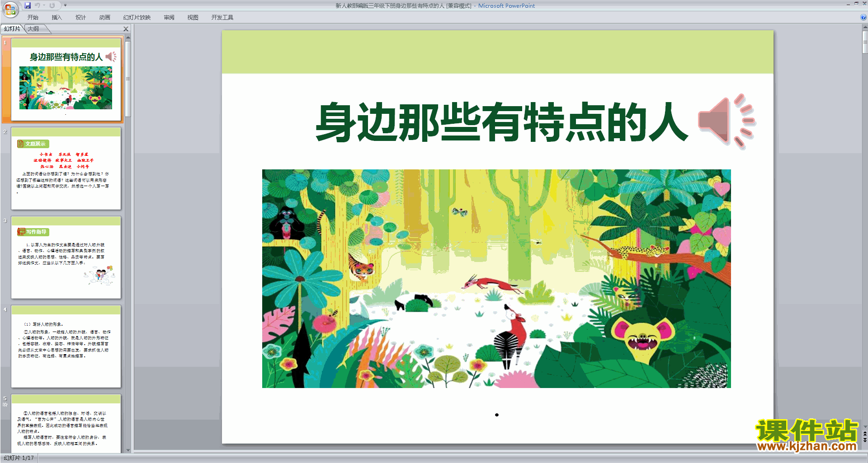Screen dimensions: 868x463
Task: Minimize the PowerPoint window
Action: pos(848,4)
